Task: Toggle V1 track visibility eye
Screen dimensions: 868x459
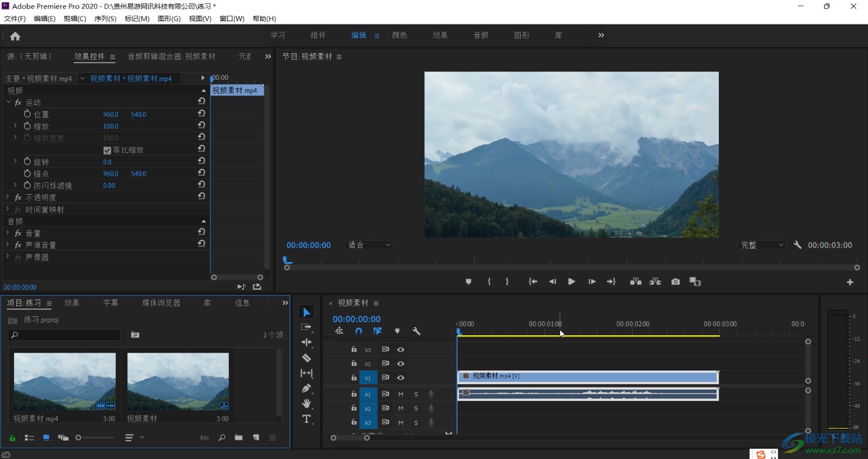Action: (400, 378)
